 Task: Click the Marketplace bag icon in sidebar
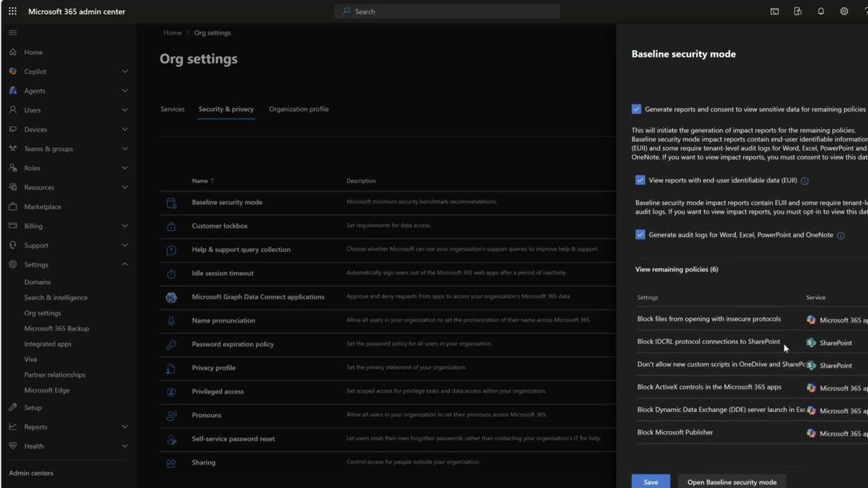pos(13,207)
